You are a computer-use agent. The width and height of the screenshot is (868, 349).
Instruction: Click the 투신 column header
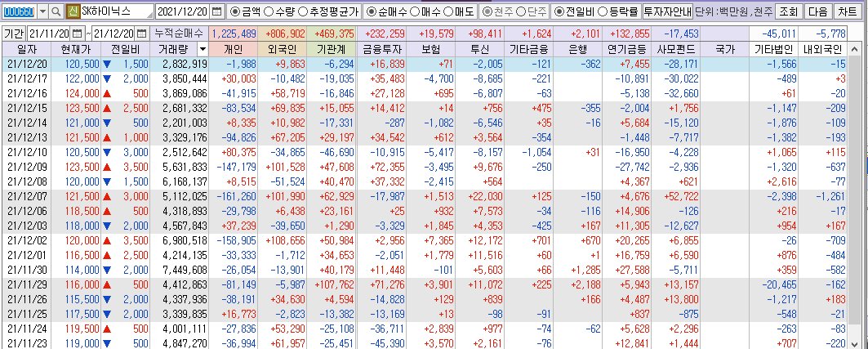(x=480, y=49)
